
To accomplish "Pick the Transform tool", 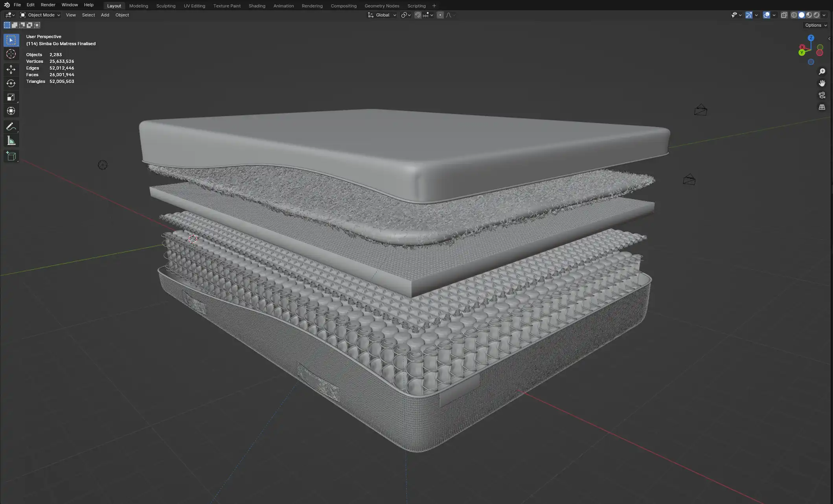I will coord(11,111).
